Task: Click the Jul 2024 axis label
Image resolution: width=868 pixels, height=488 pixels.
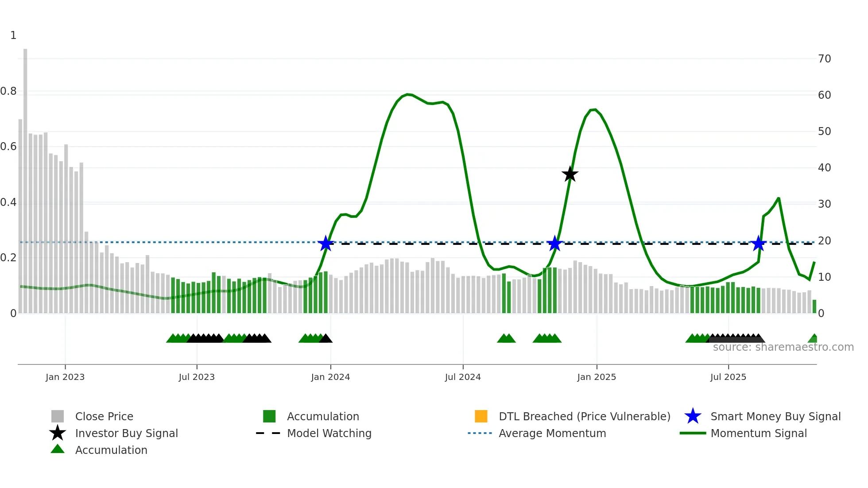Action: coord(463,377)
